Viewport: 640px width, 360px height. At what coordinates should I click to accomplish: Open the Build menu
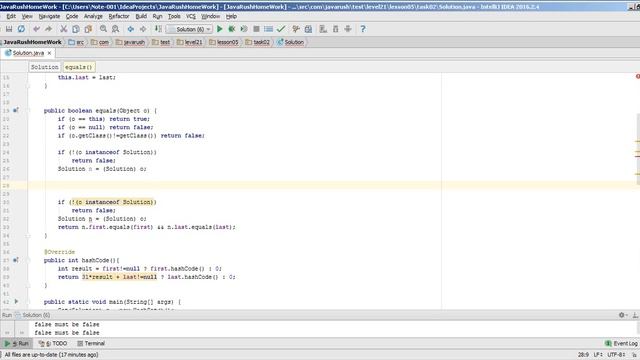click(141, 16)
